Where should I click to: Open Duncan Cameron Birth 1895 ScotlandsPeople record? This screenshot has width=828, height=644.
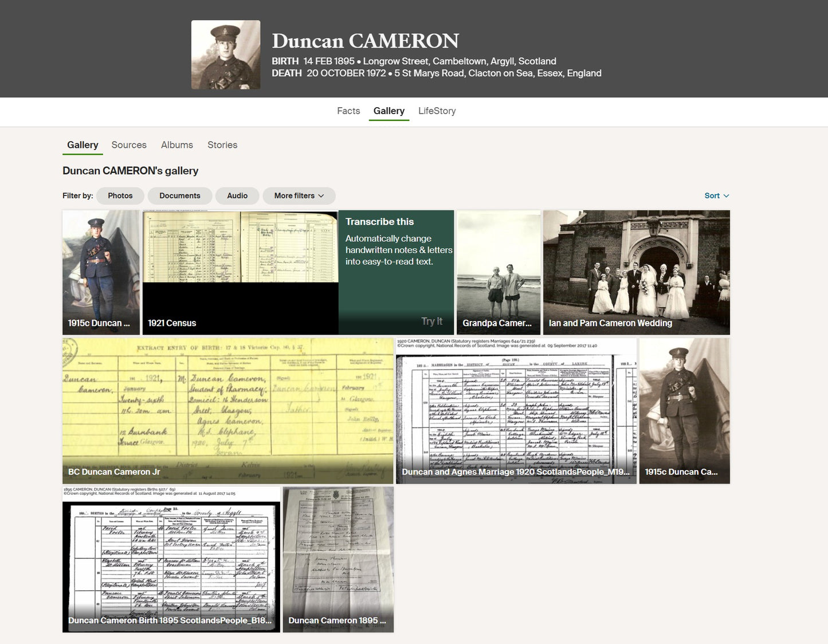[171, 560]
